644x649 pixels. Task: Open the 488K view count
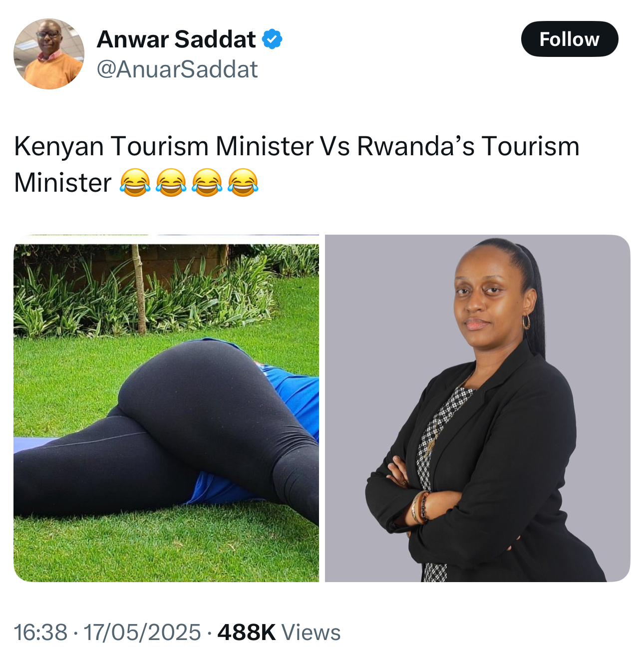click(247, 632)
